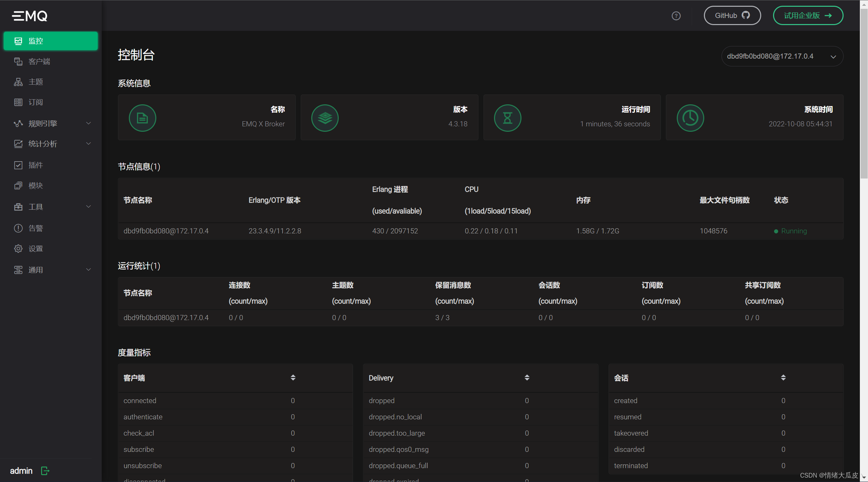The image size is (868, 482).
Task: Open the help question mark icon
Action: pos(676,16)
